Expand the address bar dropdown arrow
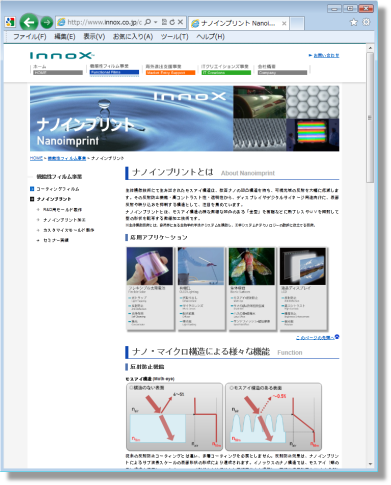This screenshot has height=485, width=391. click(155, 22)
